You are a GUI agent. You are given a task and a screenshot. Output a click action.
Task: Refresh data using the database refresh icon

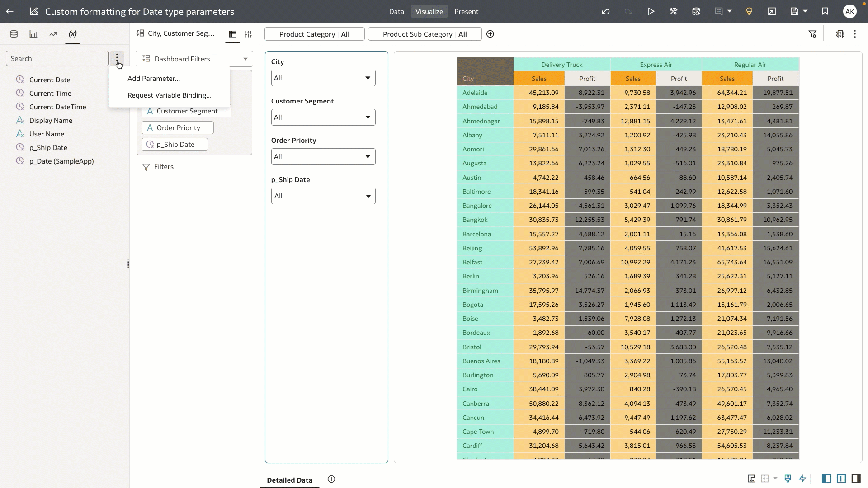click(x=696, y=11)
